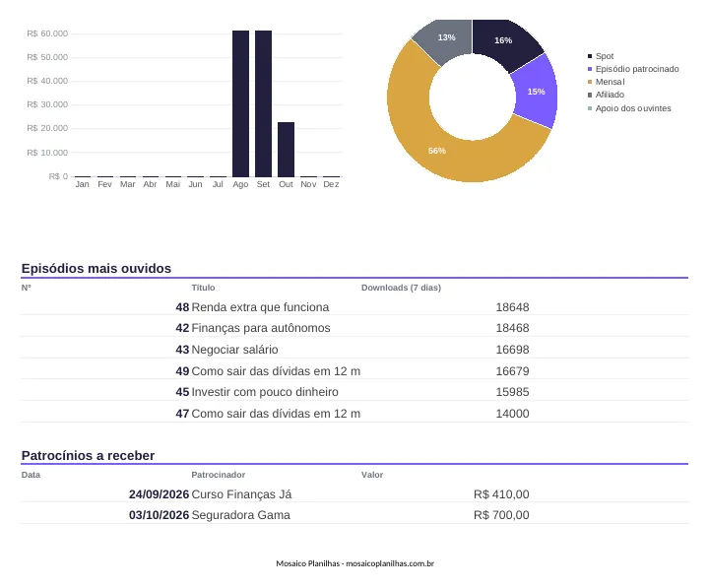Image resolution: width=708 pixels, height=588 pixels.
Task: Click the Valor column header
Action: (x=372, y=475)
